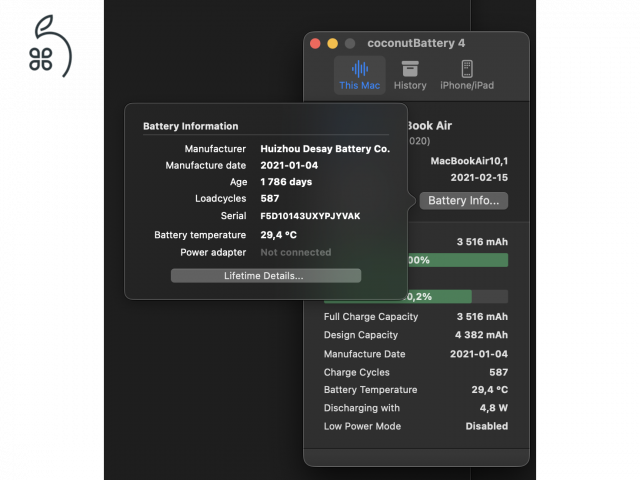Click the MacBookAir10,1 model identifier
This screenshot has height=480, width=640.
[469, 161]
